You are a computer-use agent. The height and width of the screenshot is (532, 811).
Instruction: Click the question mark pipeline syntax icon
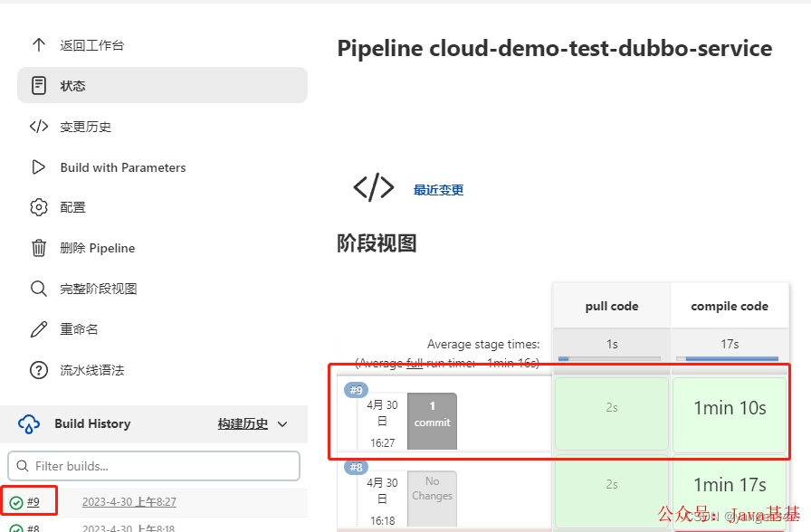(x=39, y=370)
